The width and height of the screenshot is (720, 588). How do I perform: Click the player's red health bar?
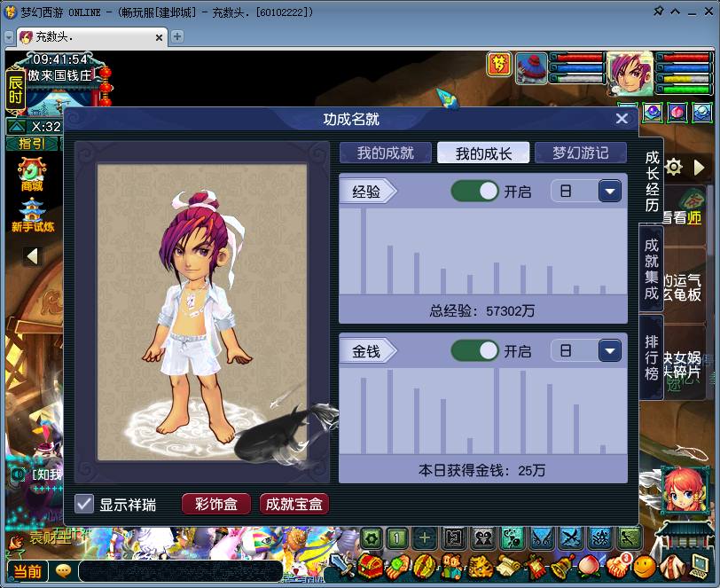point(685,59)
